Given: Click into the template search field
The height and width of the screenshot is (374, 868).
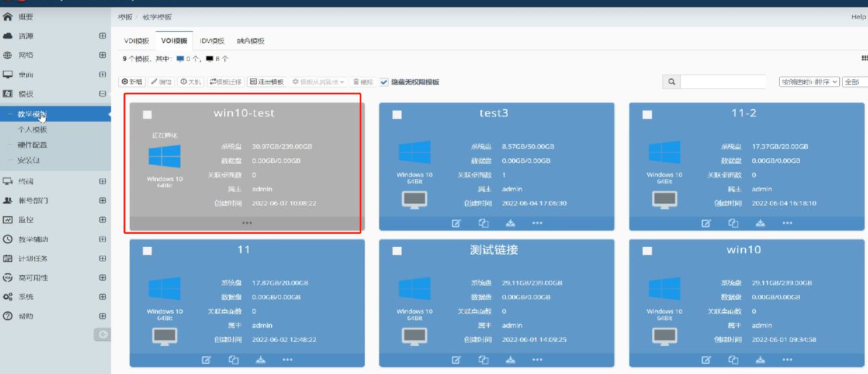Looking at the screenshot, I should (722, 82).
